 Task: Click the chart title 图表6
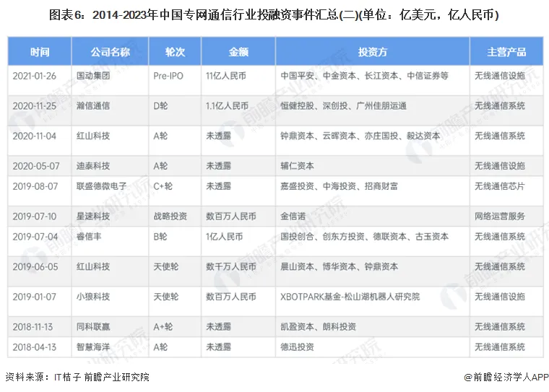274,15
